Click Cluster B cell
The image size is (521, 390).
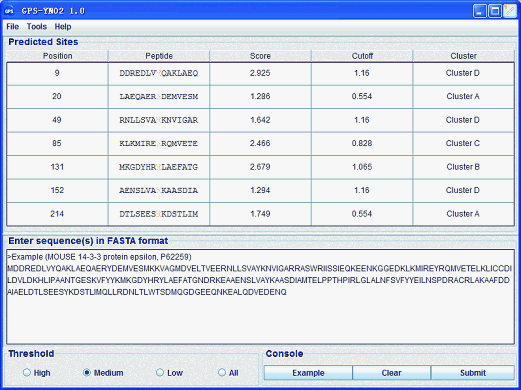click(x=463, y=167)
